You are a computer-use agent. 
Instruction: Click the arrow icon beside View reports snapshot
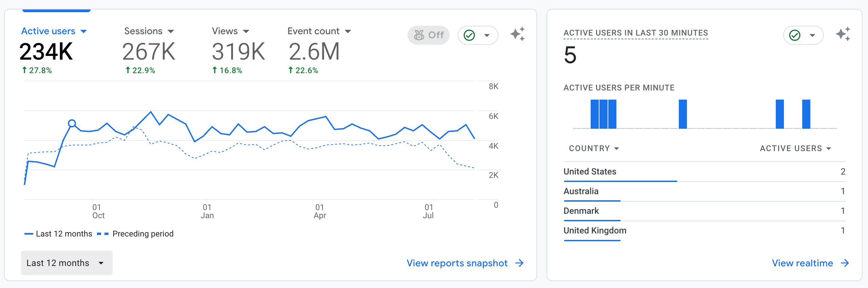(x=519, y=263)
